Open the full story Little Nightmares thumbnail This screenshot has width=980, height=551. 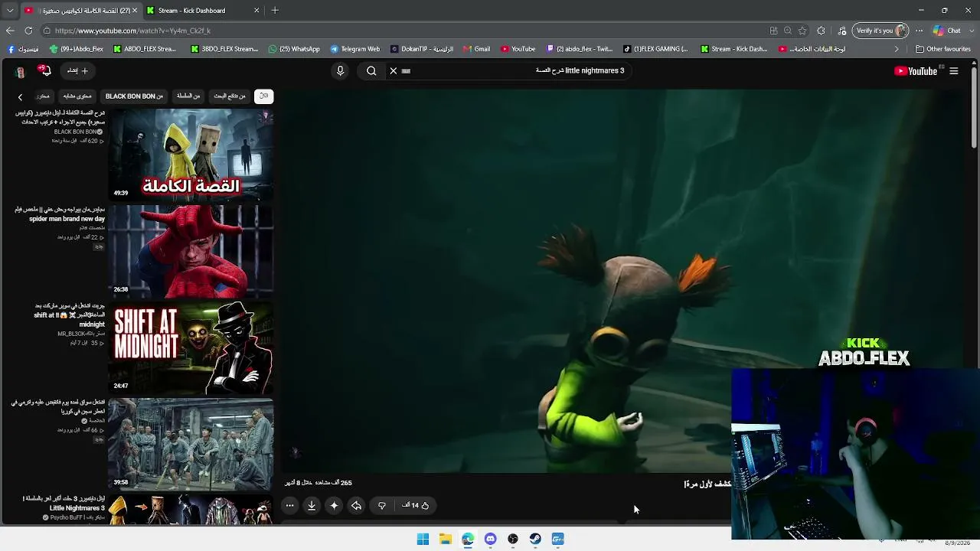tap(191, 154)
